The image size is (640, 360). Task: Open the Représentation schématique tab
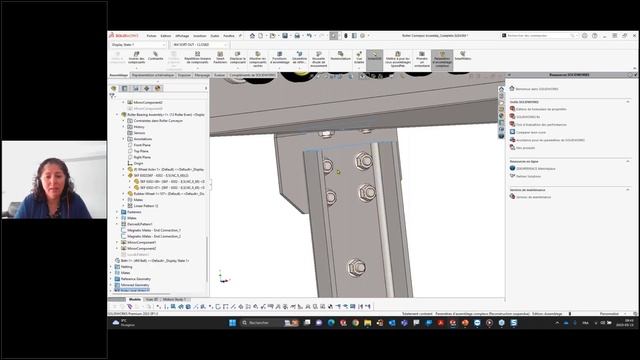click(153, 75)
